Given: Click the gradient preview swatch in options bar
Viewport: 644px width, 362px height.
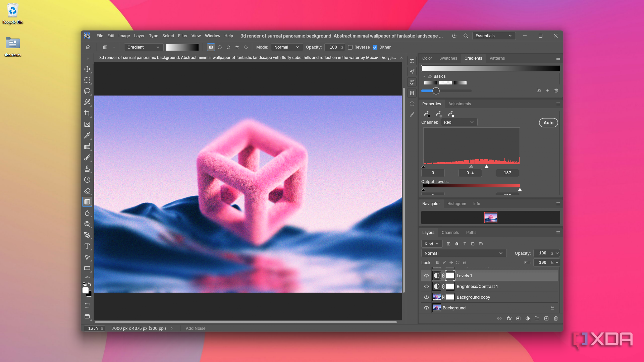Looking at the screenshot, I should (x=182, y=47).
